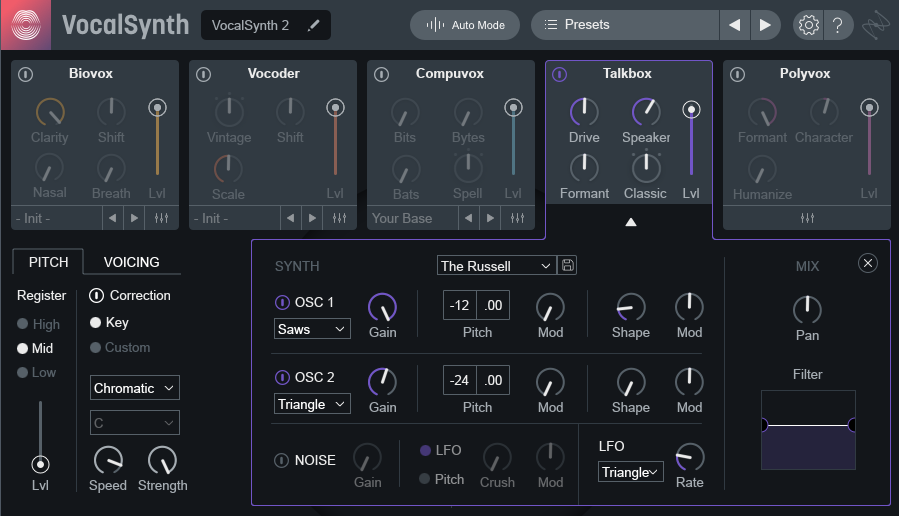
Task: Click Talkbox level slider handle
Action: click(x=691, y=110)
